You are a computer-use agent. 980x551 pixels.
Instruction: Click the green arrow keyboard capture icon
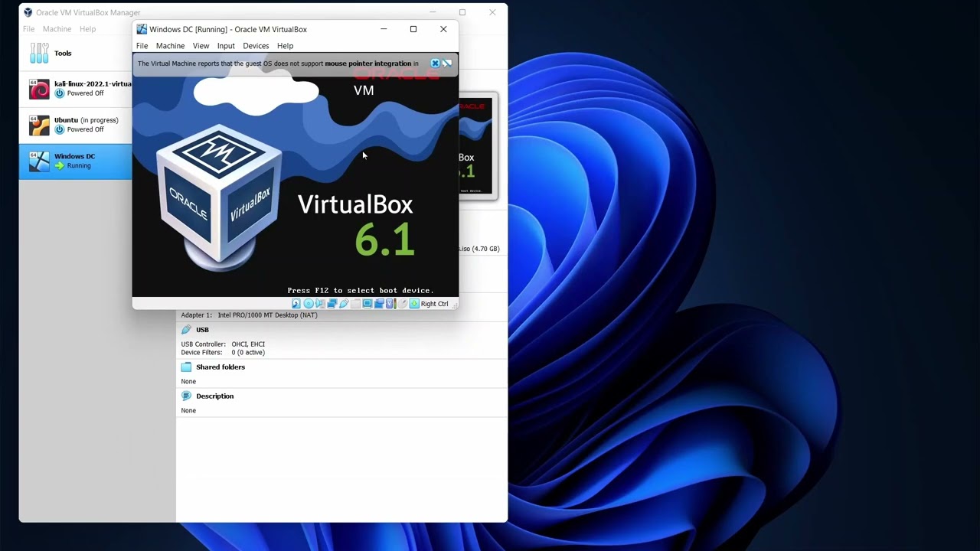pos(414,304)
